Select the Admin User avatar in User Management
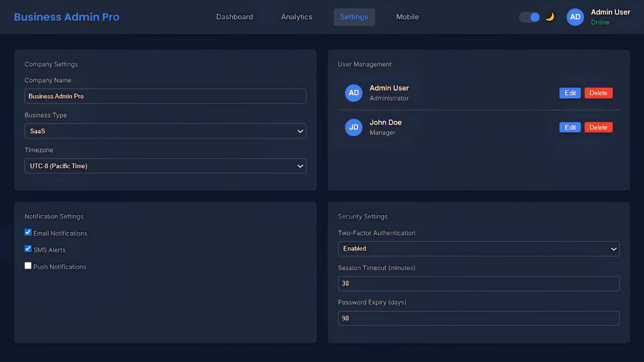This screenshot has width=644, height=362. [353, 93]
